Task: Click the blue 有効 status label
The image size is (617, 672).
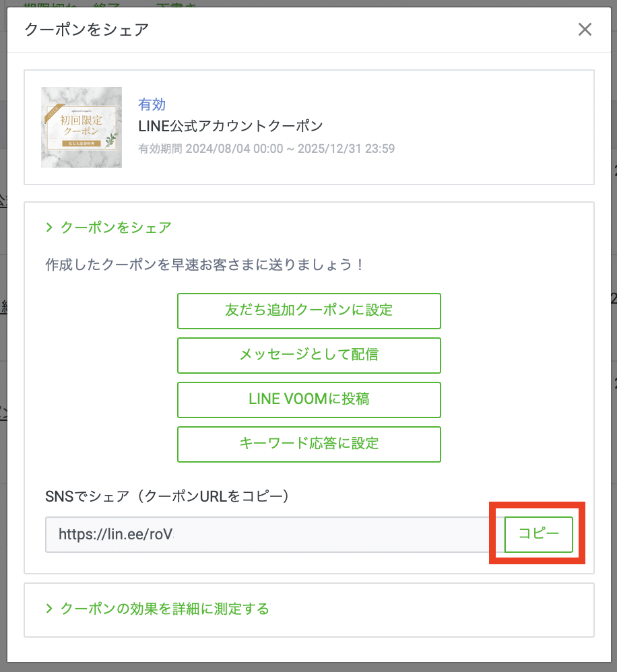Action: click(152, 104)
